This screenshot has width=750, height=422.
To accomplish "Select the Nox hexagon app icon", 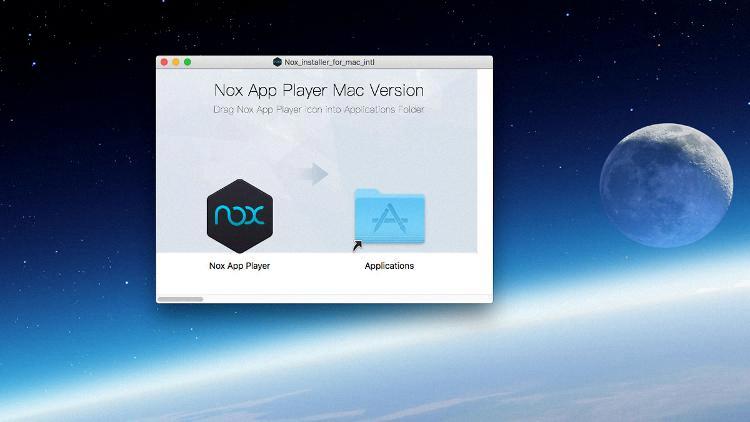I will click(x=240, y=215).
